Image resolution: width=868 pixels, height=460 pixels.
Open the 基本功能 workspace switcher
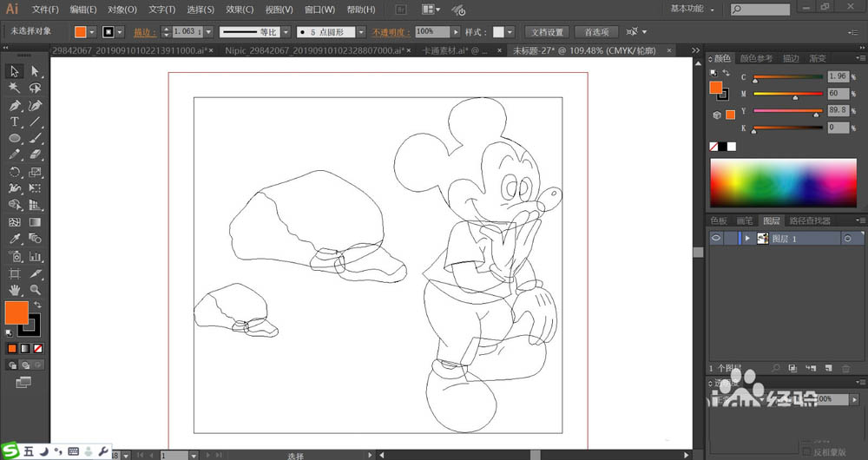coord(693,9)
